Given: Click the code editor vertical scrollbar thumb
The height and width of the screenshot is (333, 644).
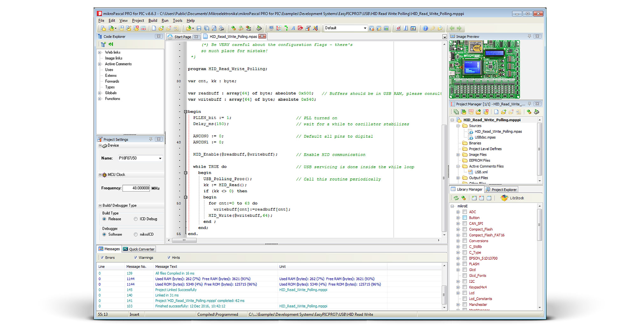Looking at the screenshot, I should [x=444, y=178].
